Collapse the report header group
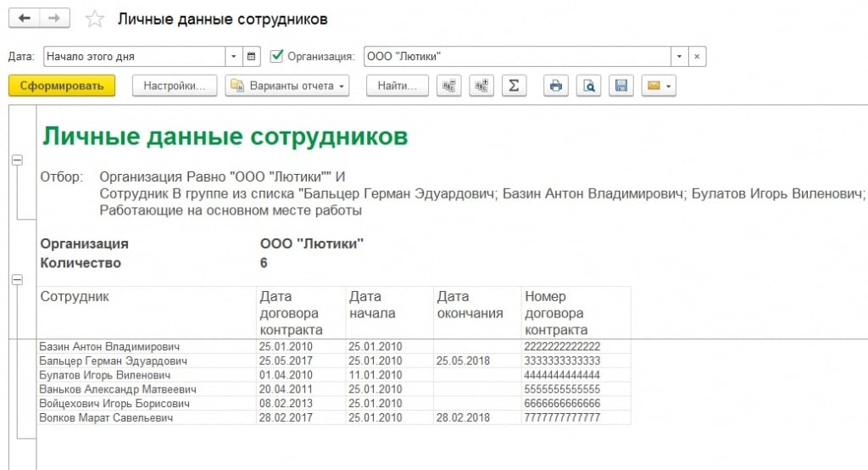The width and height of the screenshot is (868, 470). pos(18,160)
